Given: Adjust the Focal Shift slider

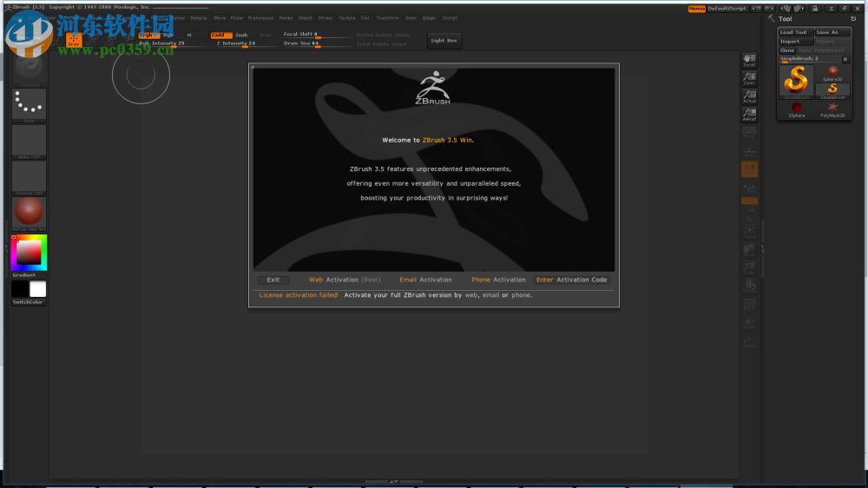Looking at the screenshot, I should pyautogui.click(x=316, y=35).
